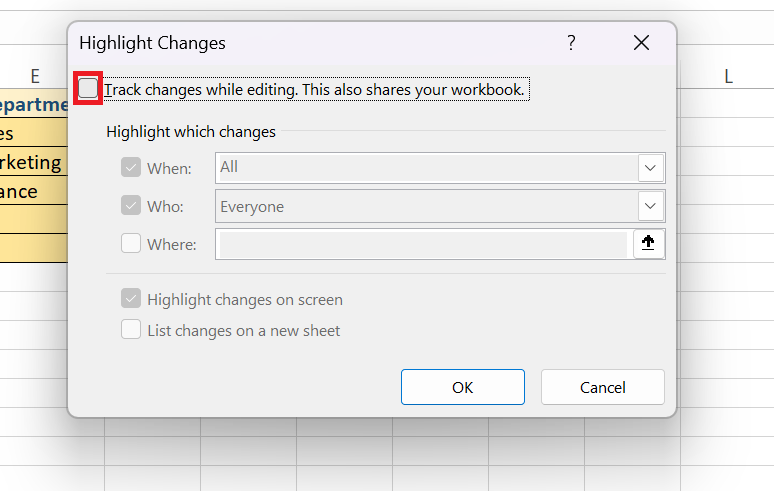774x491 pixels.
Task: Click the 'es' cell in column E
Action: click(x=34, y=133)
